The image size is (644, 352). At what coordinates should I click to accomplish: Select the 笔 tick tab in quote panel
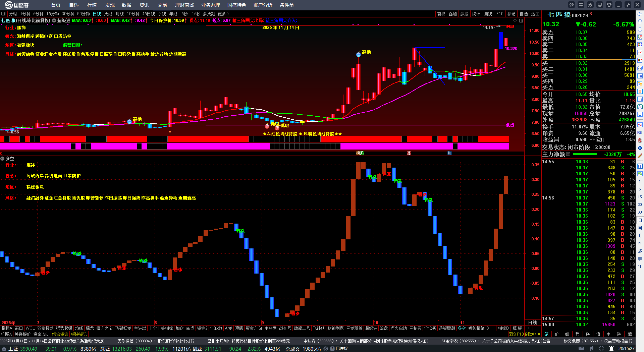(x=547, y=334)
